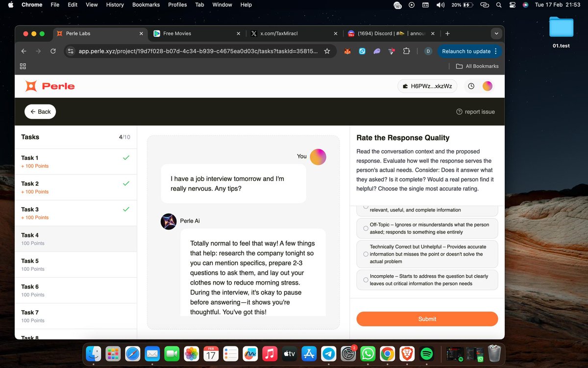Image resolution: width=588 pixels, height=368 pixels.
Task: Open the extensions puzzle-piece menu
Action: click(406, 51)
